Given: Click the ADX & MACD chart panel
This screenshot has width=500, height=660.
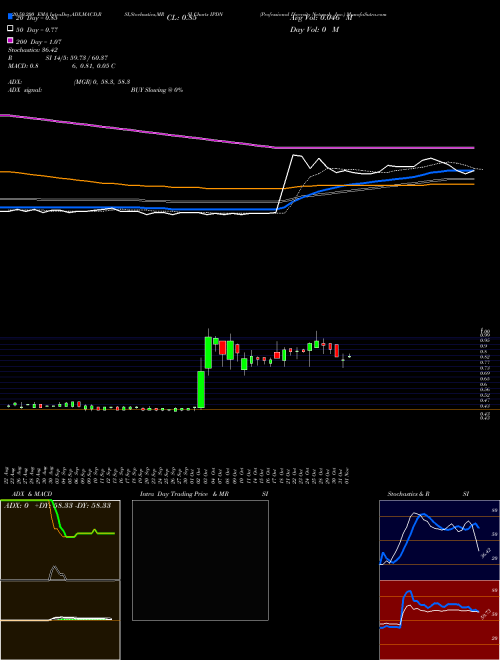Looking at the screenshot, I should [60, 580].
